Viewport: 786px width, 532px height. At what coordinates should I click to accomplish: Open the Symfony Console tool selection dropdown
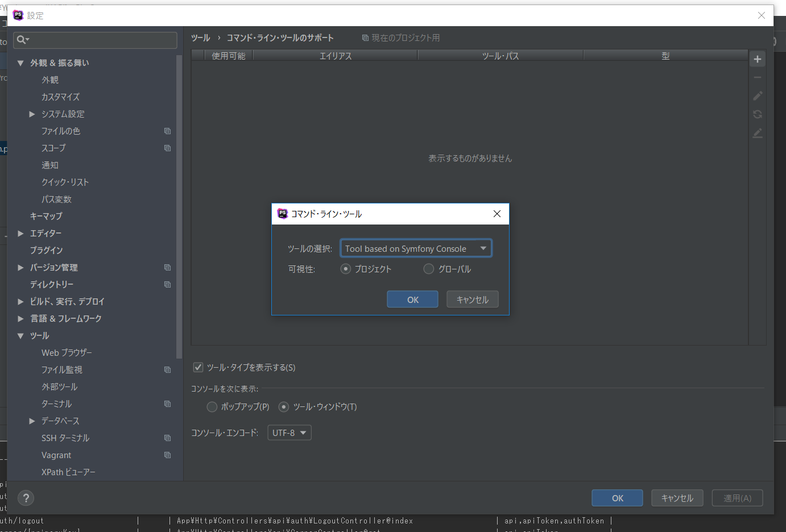(416, 248)
